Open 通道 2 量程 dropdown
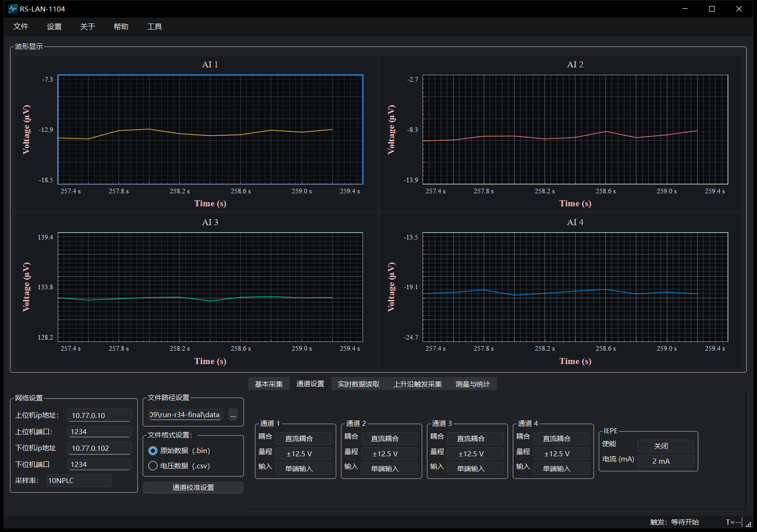Image resolution: width=757 pixels, height=532 pixels. click(x=389, y=454)
